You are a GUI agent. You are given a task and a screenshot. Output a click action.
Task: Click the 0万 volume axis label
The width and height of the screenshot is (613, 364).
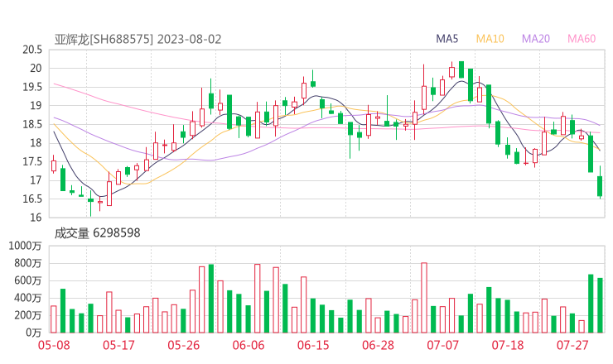[34, 333]
